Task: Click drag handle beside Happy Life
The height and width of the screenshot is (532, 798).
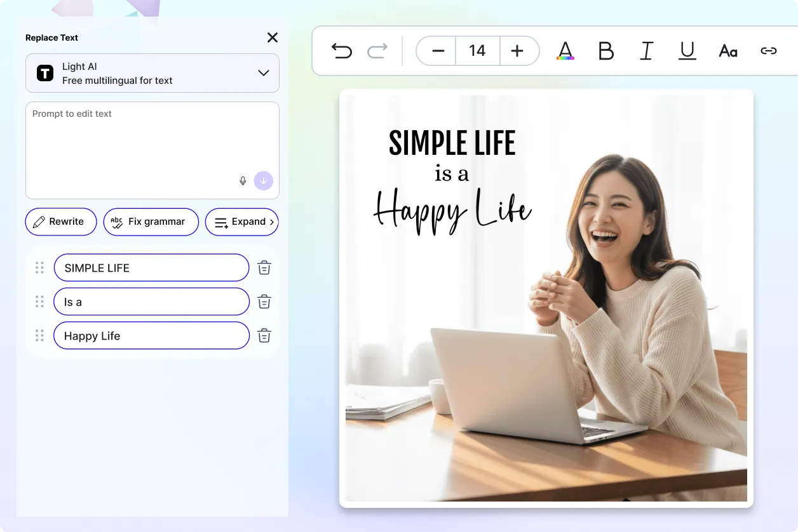Action: 39,336
